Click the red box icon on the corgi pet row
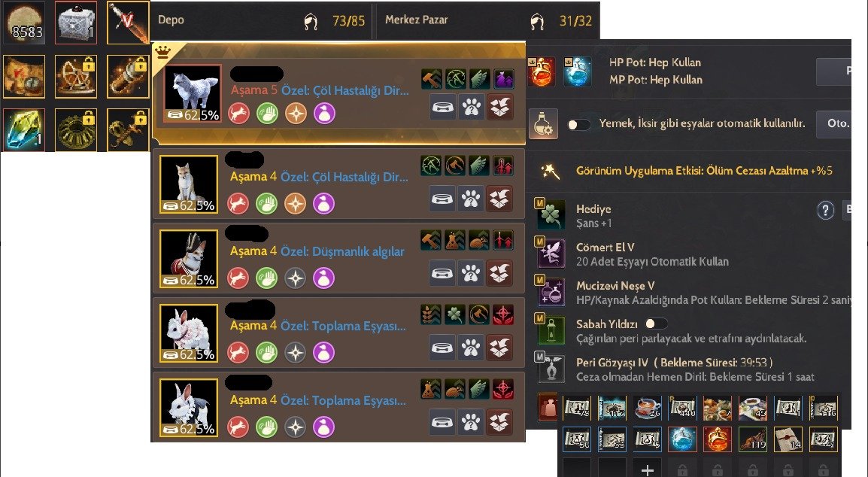 pos(499,273)
